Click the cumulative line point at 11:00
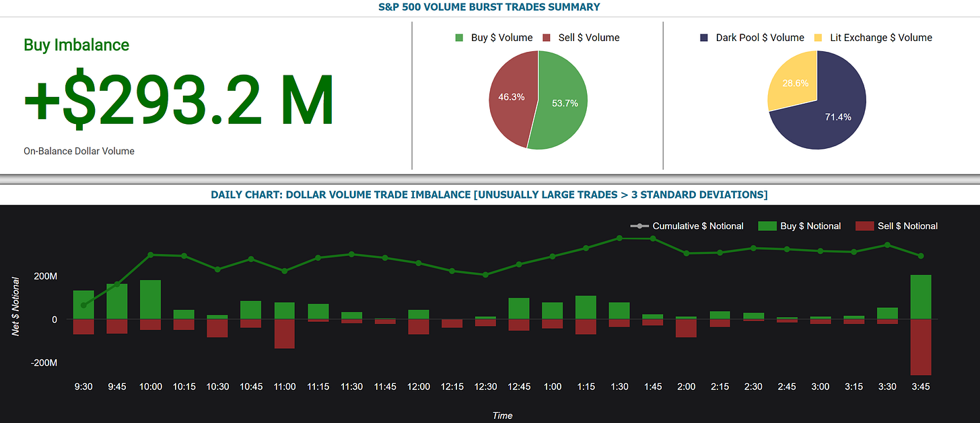980x423 pixels. [284, 271]
